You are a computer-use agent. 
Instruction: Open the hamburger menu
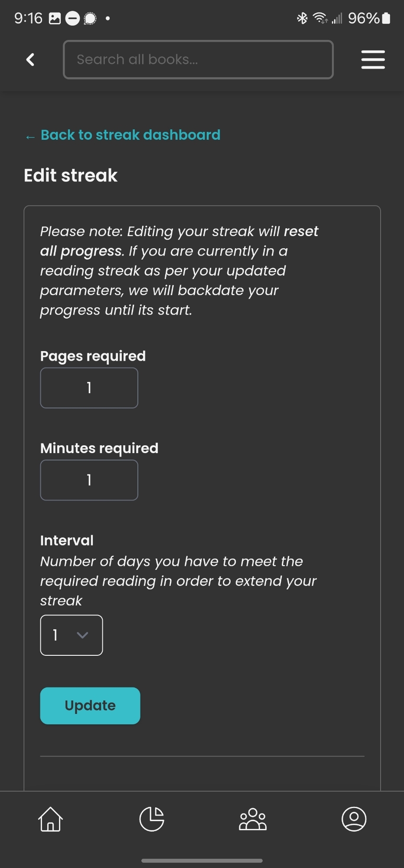[x=373, y=59]
